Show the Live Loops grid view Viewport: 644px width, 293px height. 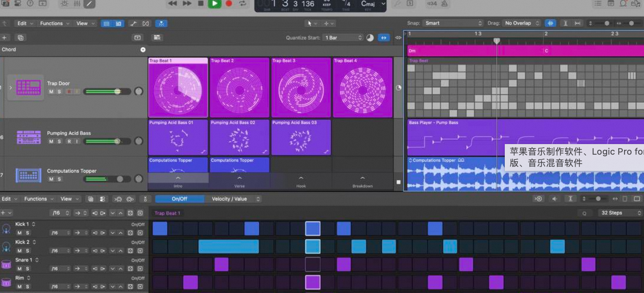click(x=106, y=24)
